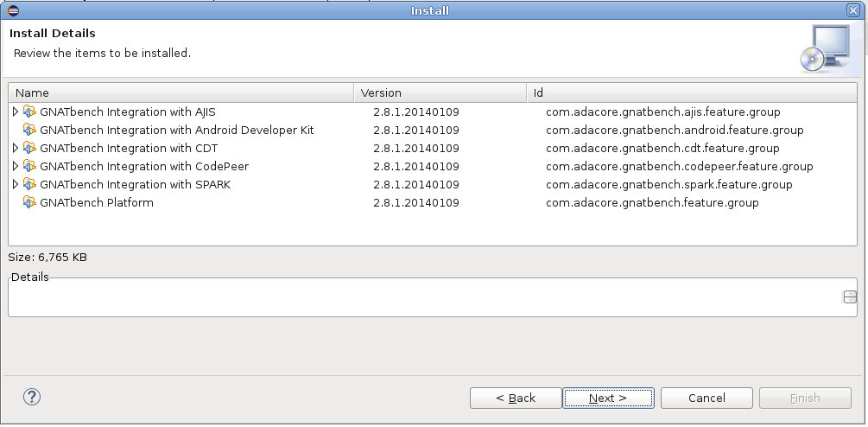Click the Review the items to be installed text

103,54
